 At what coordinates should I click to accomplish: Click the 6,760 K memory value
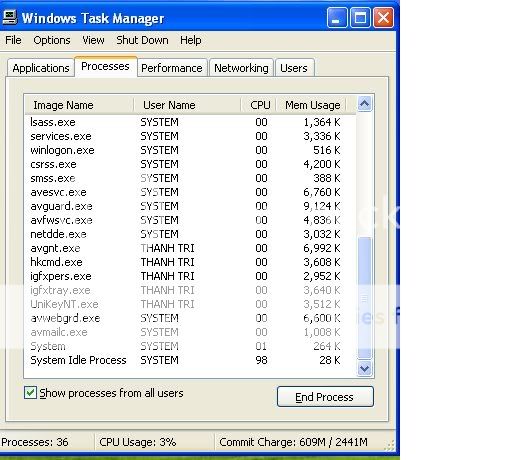click(x=322, y=192)
